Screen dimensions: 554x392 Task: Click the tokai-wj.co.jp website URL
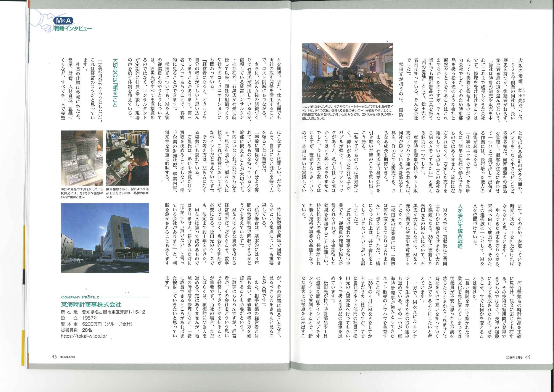(x=84, y=336)
